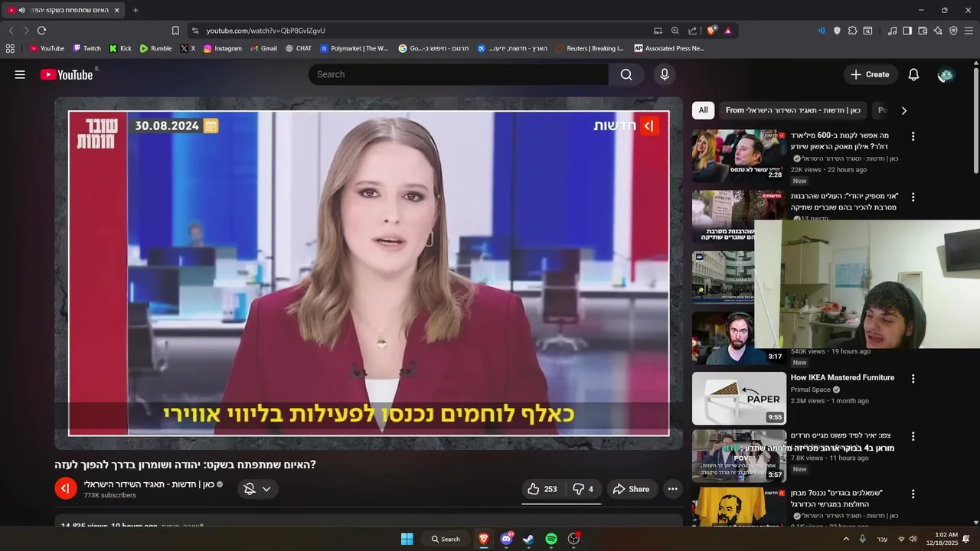Click the YouTube search input field
The image size is (980, 551).
(458, 74)
